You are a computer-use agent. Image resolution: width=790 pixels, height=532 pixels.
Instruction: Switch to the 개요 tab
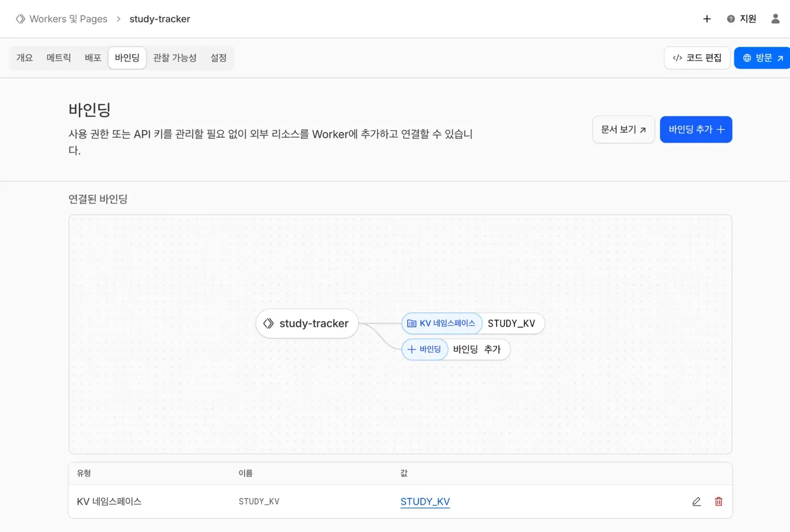point(24,58)
